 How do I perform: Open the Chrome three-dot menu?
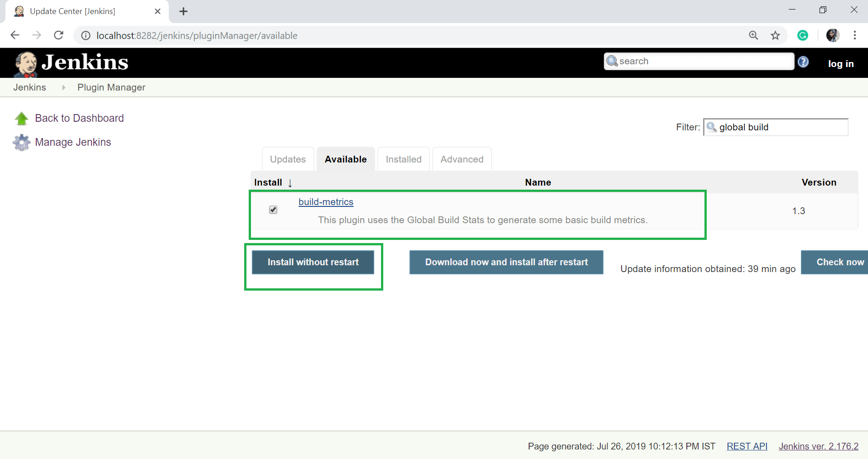point(854,35)
